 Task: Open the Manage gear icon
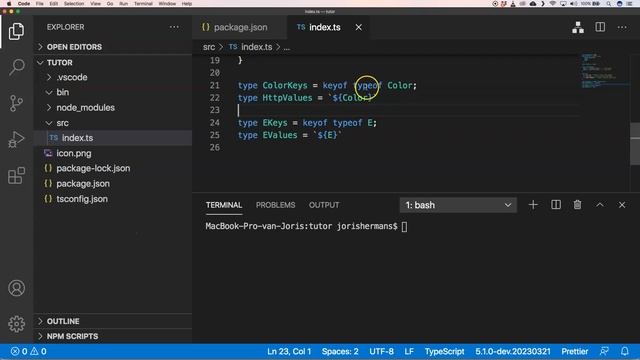16,324
